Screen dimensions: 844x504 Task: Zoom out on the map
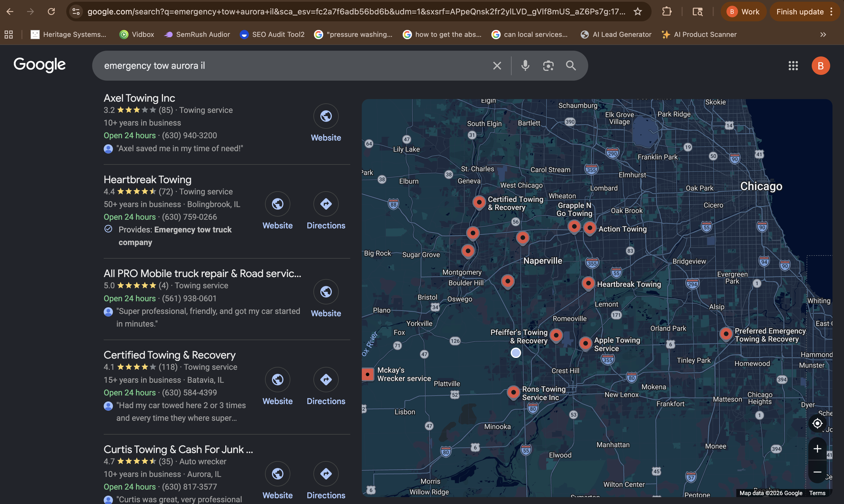[817, 472]
